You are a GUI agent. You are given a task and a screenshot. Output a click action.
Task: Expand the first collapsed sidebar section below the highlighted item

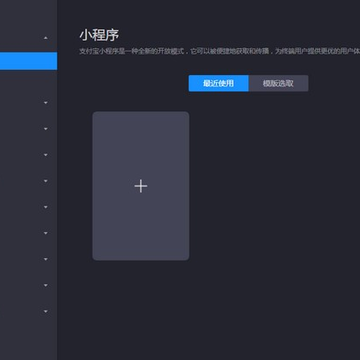click(x=46, y=103)
